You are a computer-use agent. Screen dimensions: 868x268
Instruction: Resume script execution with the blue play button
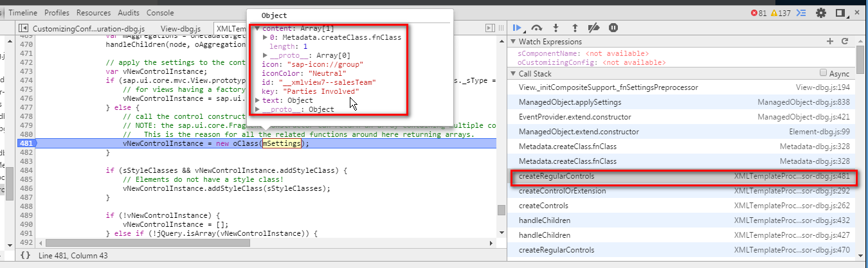[x=516, y=28]
